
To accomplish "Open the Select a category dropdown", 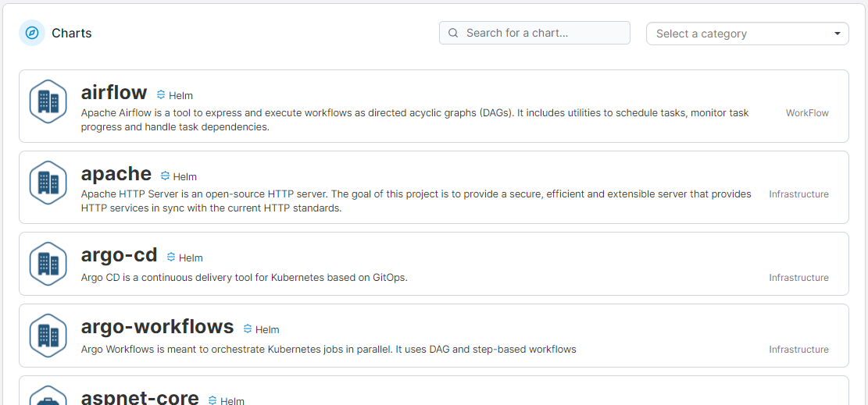I will pyautogui.click(x=748, y=34).
